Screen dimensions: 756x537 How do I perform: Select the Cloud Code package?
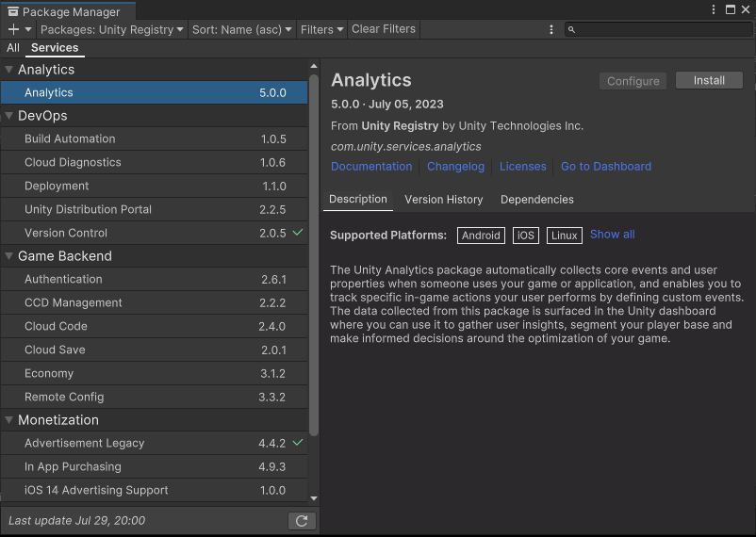[x=155, y=326]
